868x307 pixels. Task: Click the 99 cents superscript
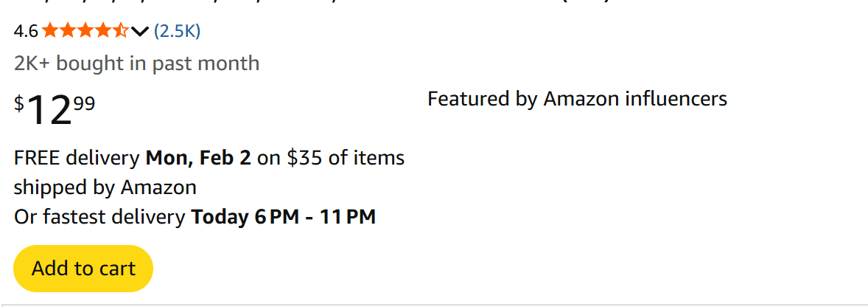pyautogui.click(x=84, y=103)
